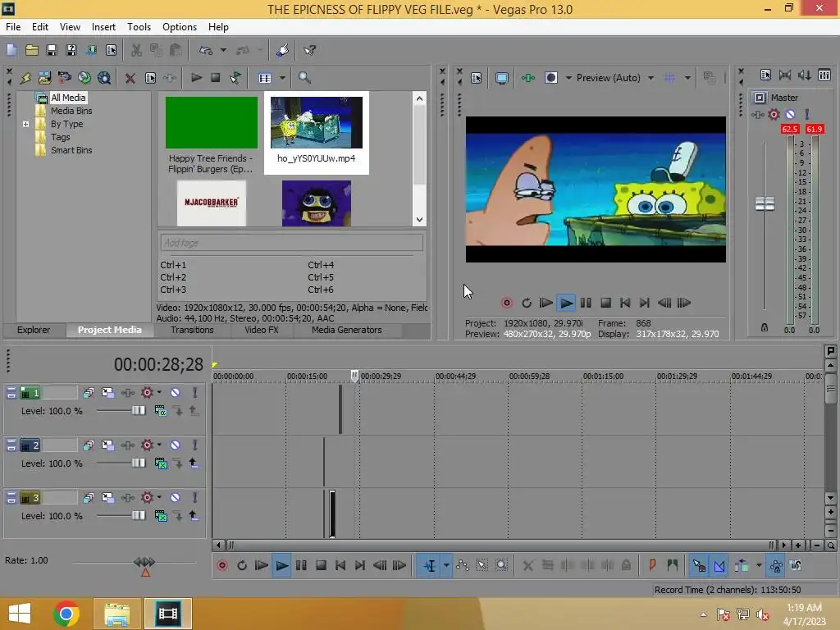Switch to the Media Generators tab
840x630 pixels.
coord(347,330)
